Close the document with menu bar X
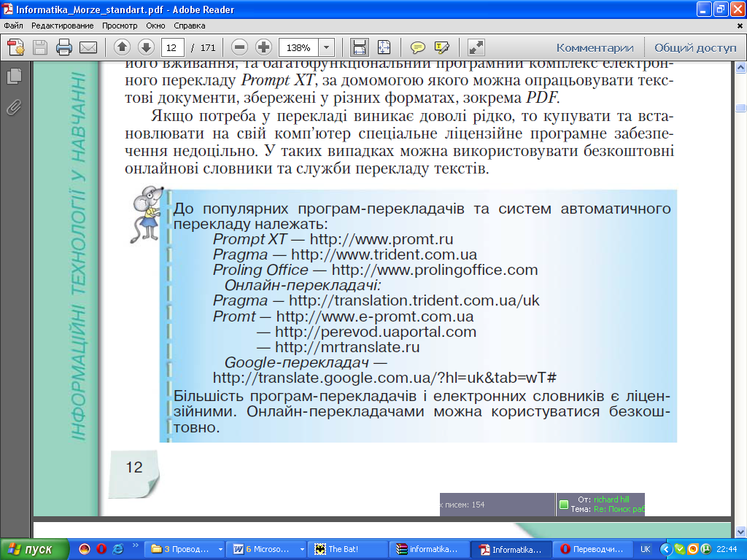 [x=740, y=26]
